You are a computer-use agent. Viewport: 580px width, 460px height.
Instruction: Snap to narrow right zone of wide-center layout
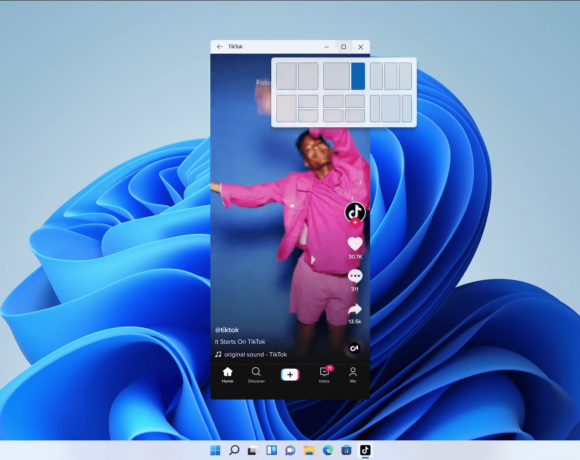407,108
